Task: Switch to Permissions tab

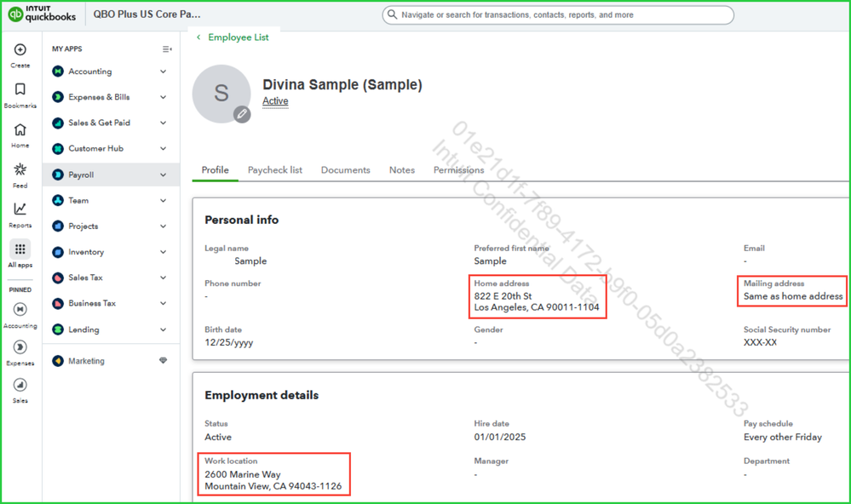Action: point(458,169)
